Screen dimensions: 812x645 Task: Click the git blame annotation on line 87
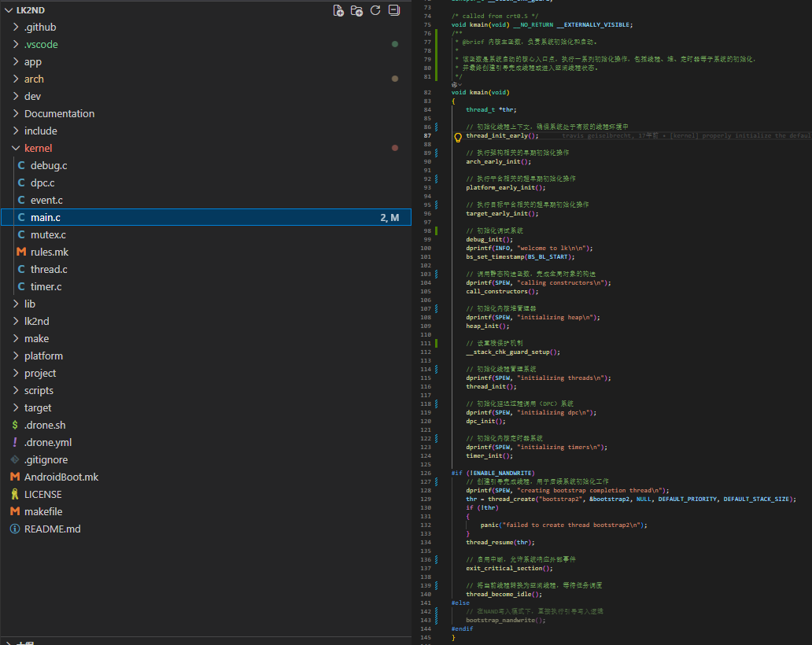[687, 135]
